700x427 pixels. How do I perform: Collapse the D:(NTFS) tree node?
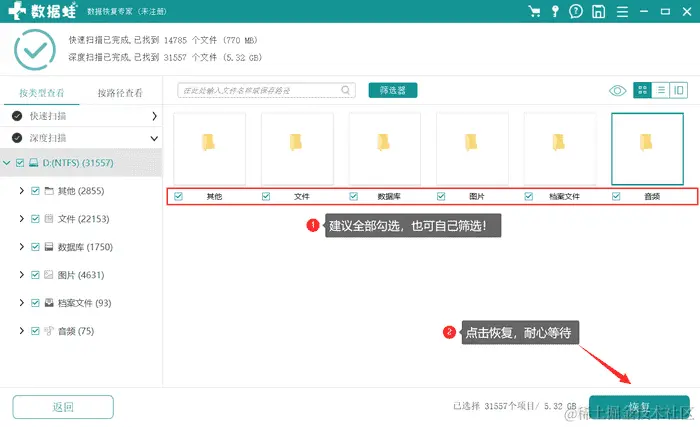click(7, 163)
